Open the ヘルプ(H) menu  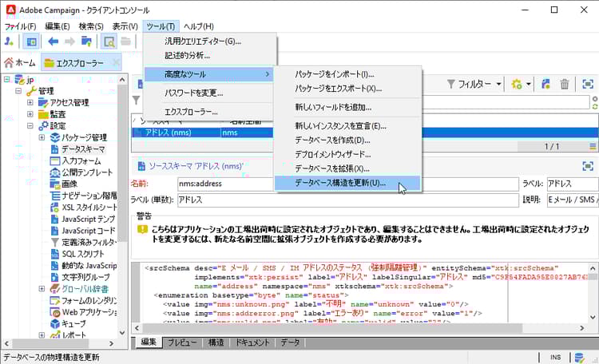pos(199,26)
